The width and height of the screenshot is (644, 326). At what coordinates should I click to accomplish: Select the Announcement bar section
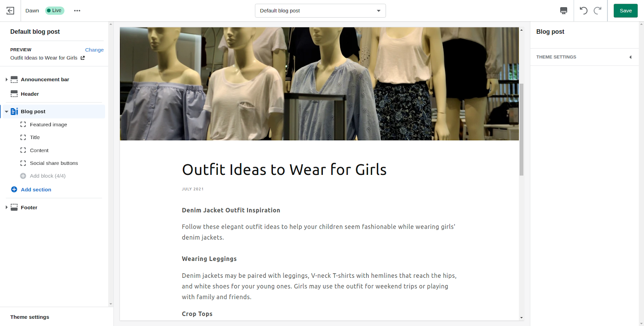(45, 80)
